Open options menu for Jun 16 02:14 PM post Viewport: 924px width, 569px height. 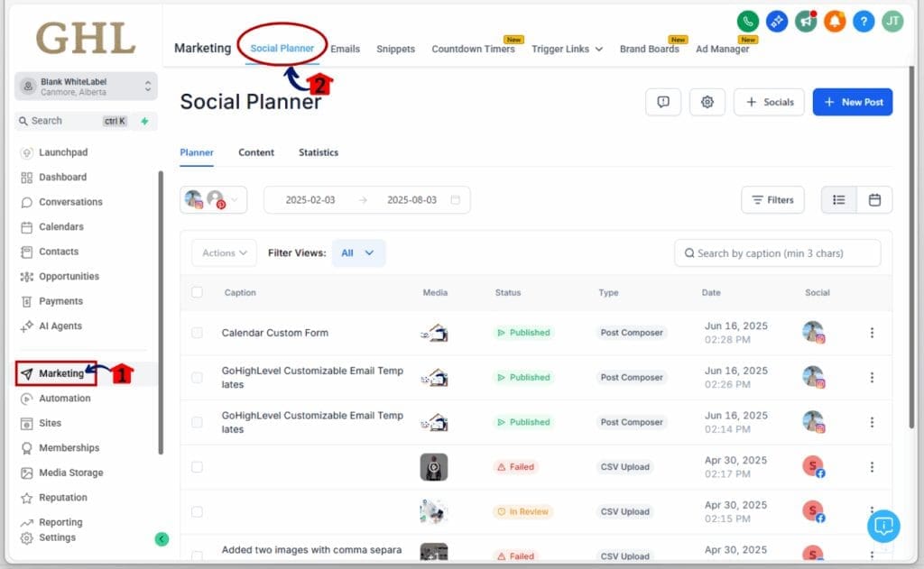(x=872, y=422)
